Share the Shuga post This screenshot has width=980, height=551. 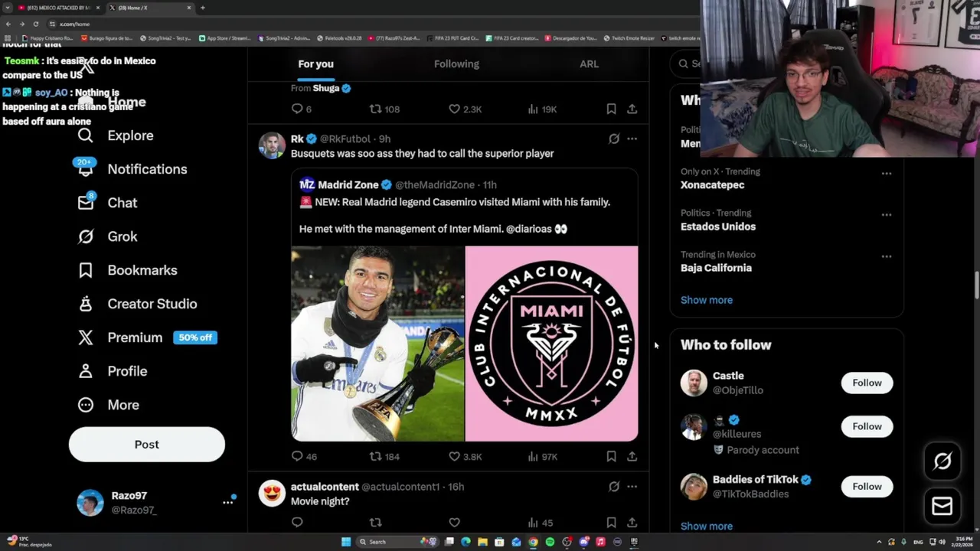pyautogui.click(x=632, y=109)
